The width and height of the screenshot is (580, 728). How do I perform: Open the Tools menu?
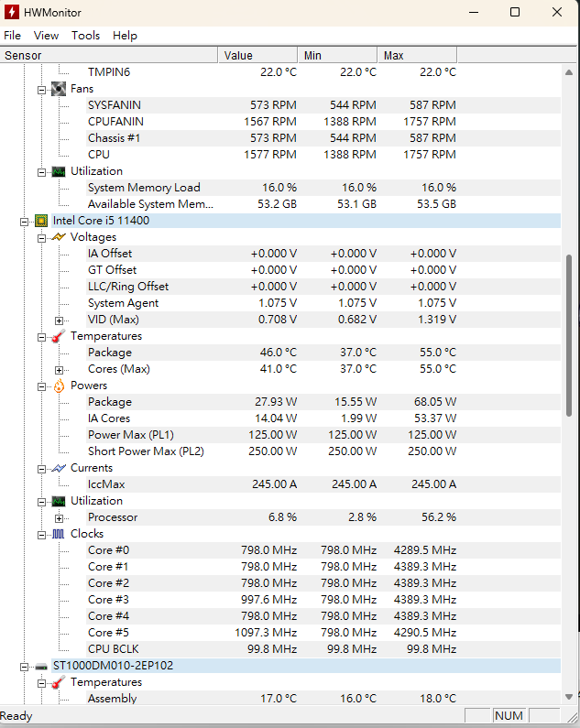click(85, 36)
